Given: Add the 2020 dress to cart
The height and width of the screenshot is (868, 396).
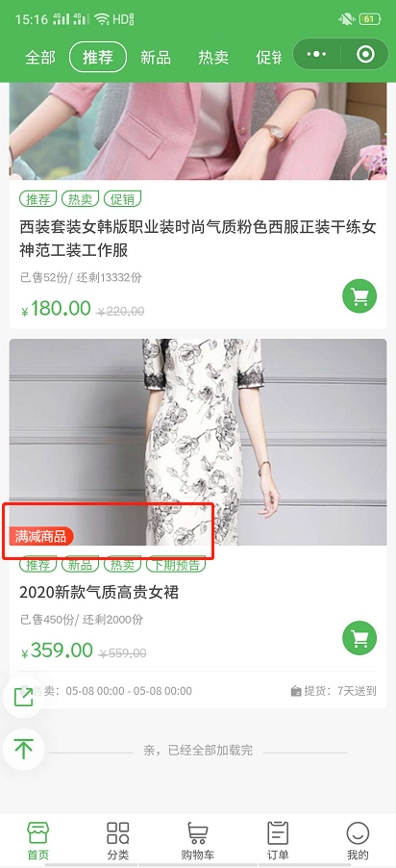Looking at the screenshot, I should 359,638.
